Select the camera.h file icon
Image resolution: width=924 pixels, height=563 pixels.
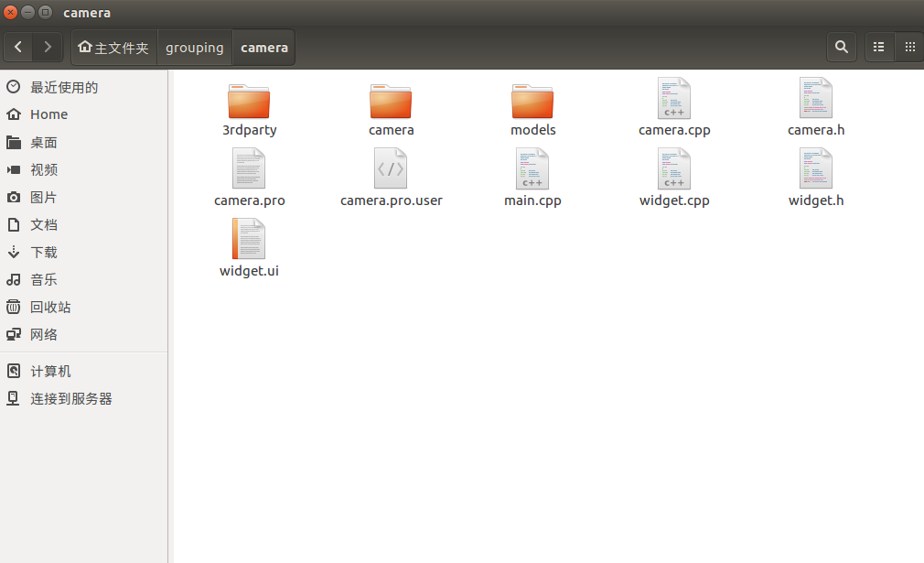click(816, 99)
